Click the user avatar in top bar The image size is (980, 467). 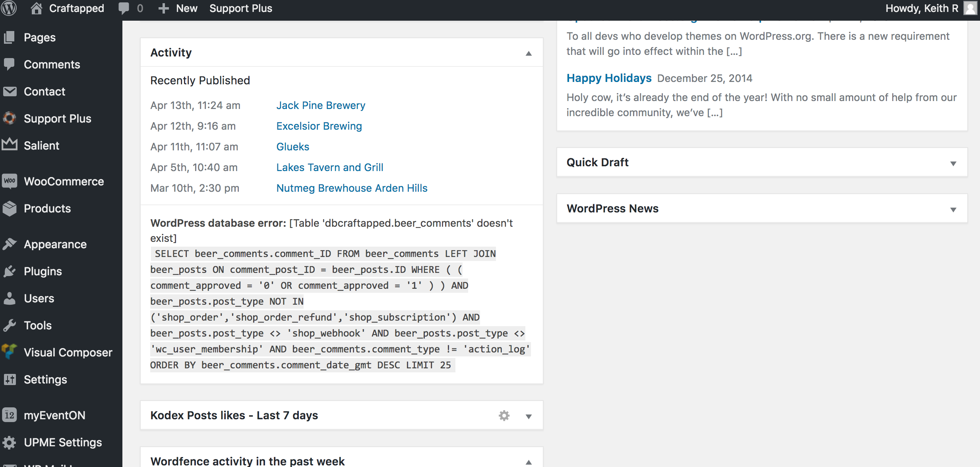coord(970,8)
